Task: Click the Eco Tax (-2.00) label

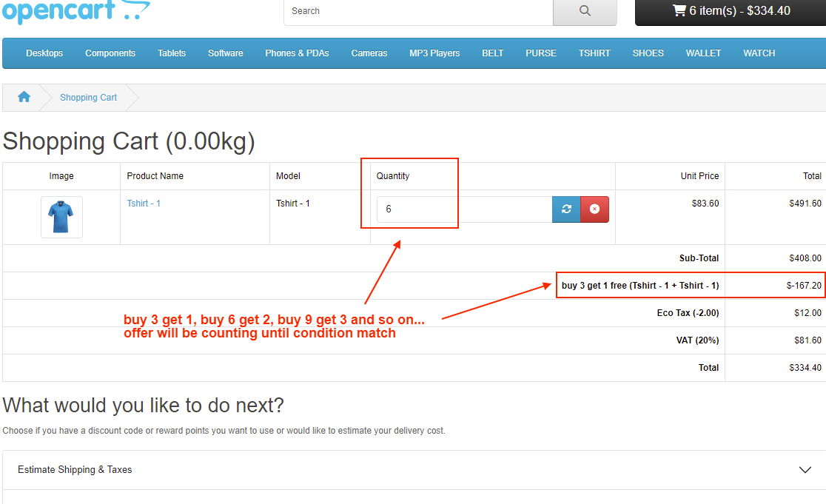Action: click(x=688, y=313)
